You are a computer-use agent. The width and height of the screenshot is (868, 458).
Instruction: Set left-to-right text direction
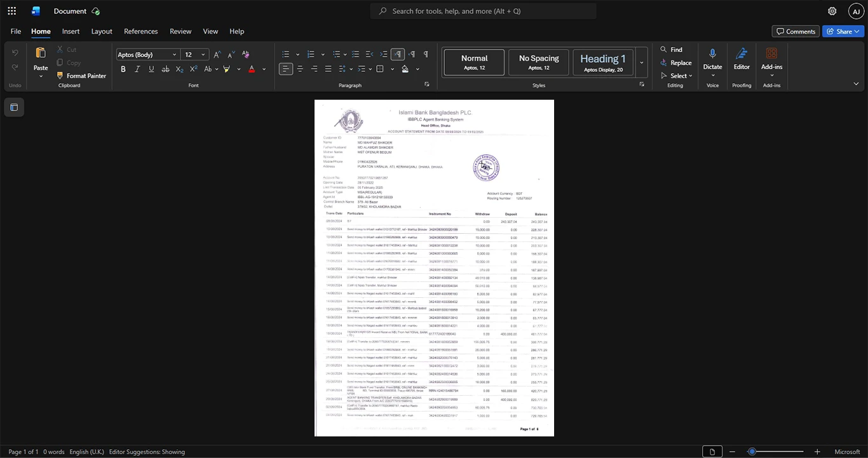click(x=397, y=54)
